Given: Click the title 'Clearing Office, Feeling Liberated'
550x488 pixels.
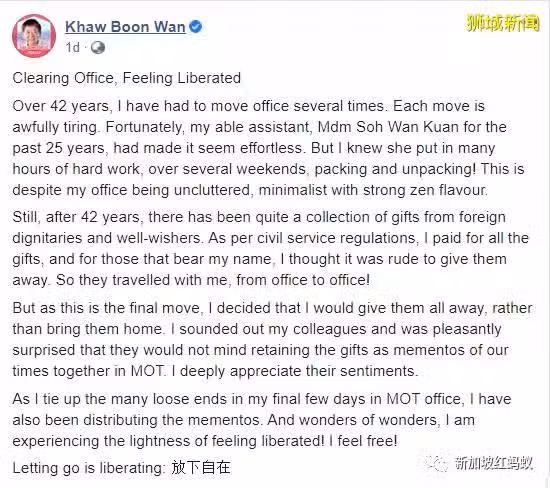Looking at the screenshot, I should (127, 78).
